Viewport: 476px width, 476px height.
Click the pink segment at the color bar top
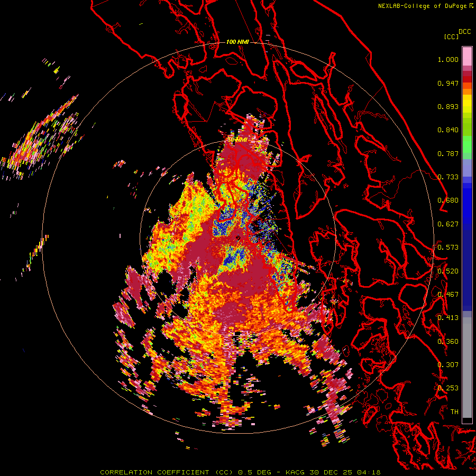[x=467, y=56]
